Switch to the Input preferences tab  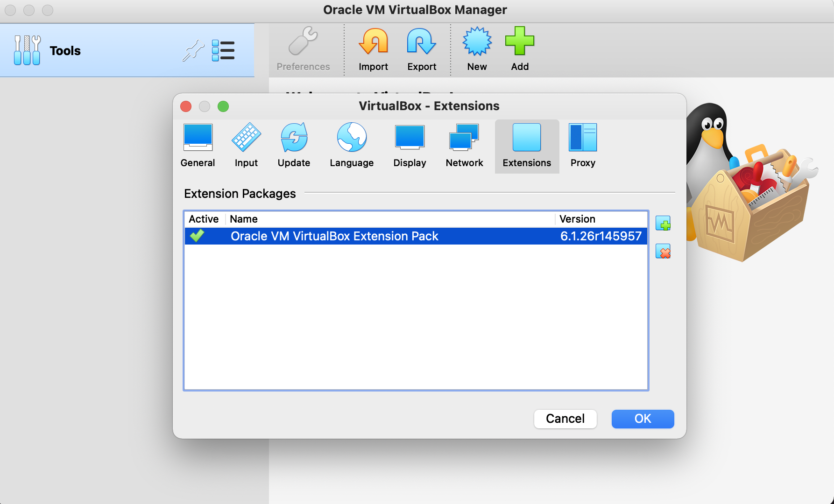point(246,146)
